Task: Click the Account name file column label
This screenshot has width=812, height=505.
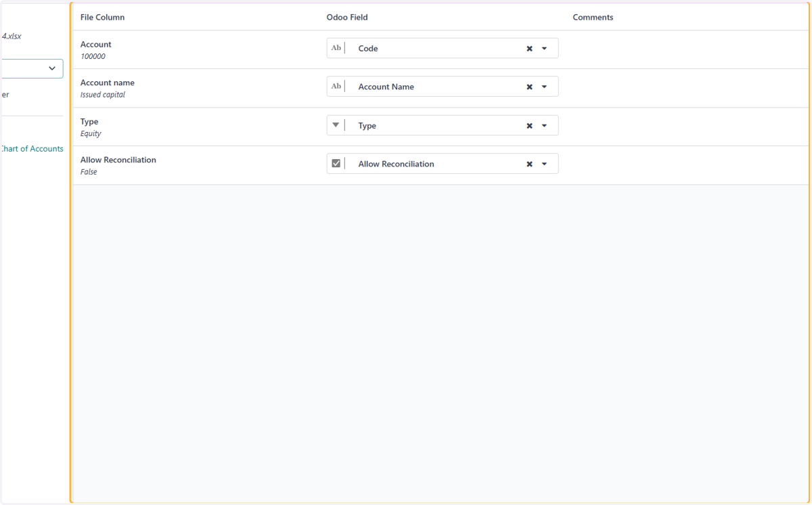Action: coord(108,83)
